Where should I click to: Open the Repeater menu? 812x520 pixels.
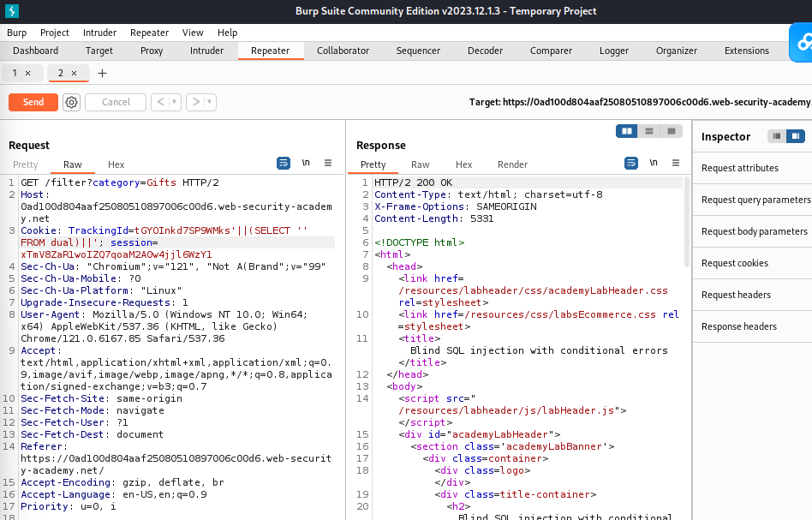pos(149,33)
